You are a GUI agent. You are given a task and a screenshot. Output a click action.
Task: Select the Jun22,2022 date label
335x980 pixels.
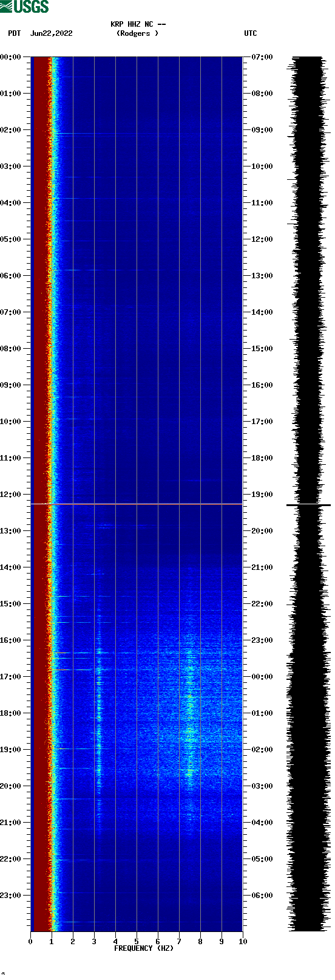coord(52,33)
